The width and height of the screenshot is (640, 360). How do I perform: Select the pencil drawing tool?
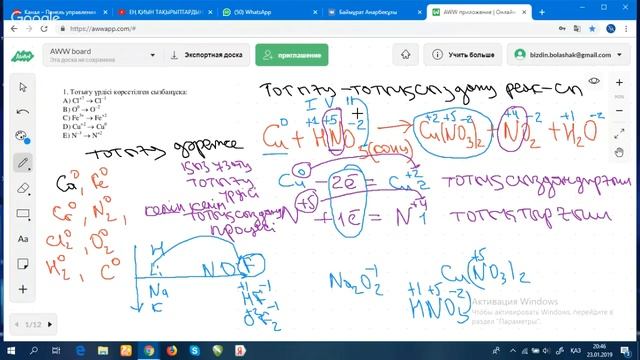click(23, 163)
